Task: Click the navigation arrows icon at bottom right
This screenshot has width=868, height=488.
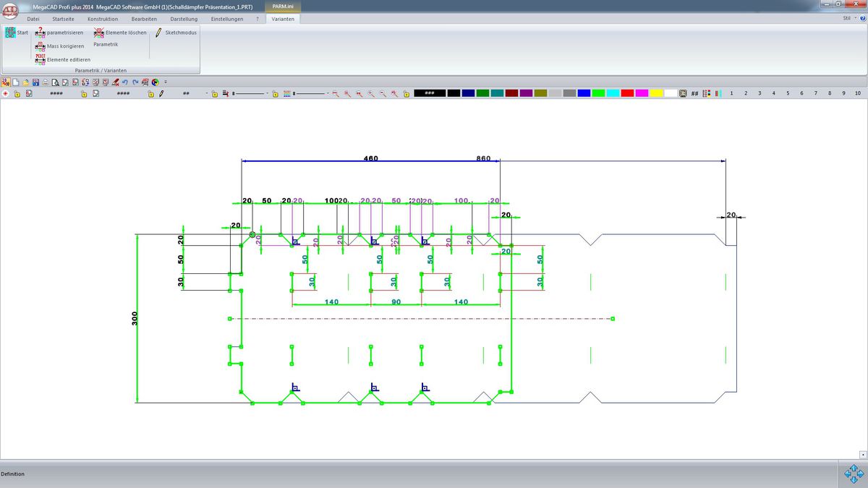Action: click(854, 474)
